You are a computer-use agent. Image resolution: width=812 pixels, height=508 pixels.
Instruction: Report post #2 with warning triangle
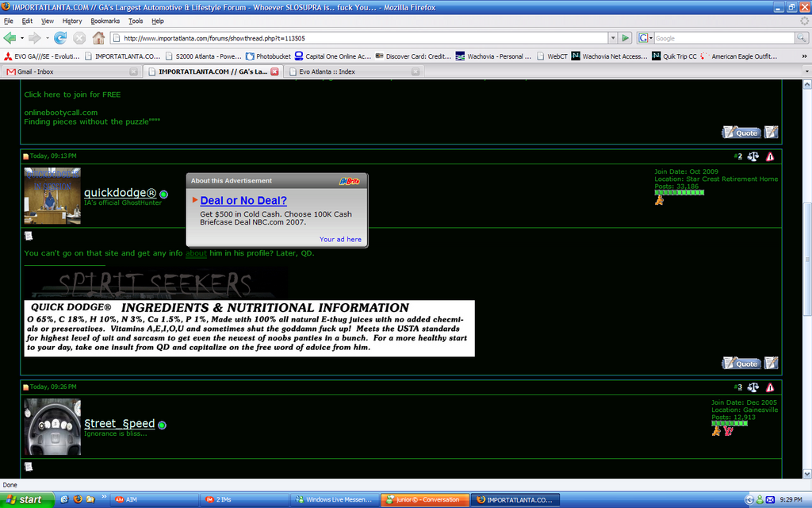(x=770, y=156)
